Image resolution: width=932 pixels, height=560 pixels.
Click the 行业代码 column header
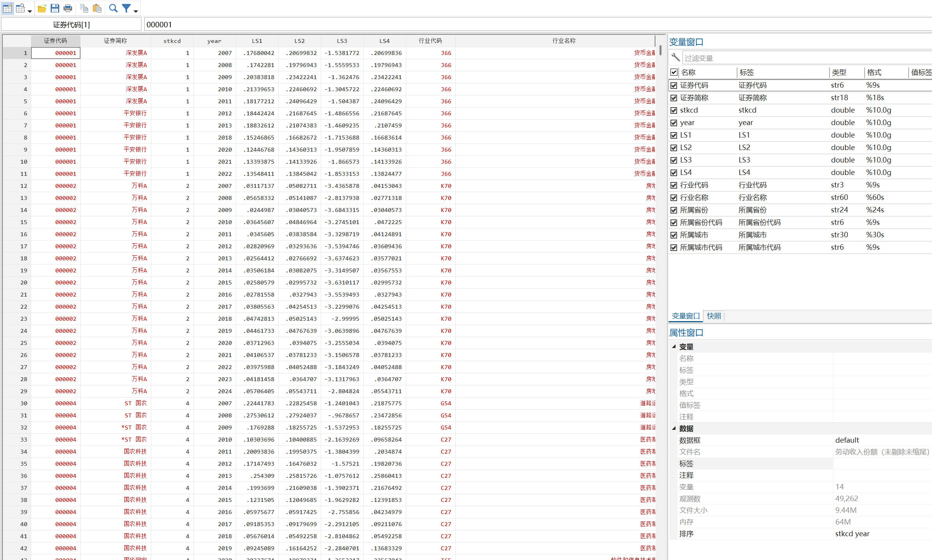[430, 41]
